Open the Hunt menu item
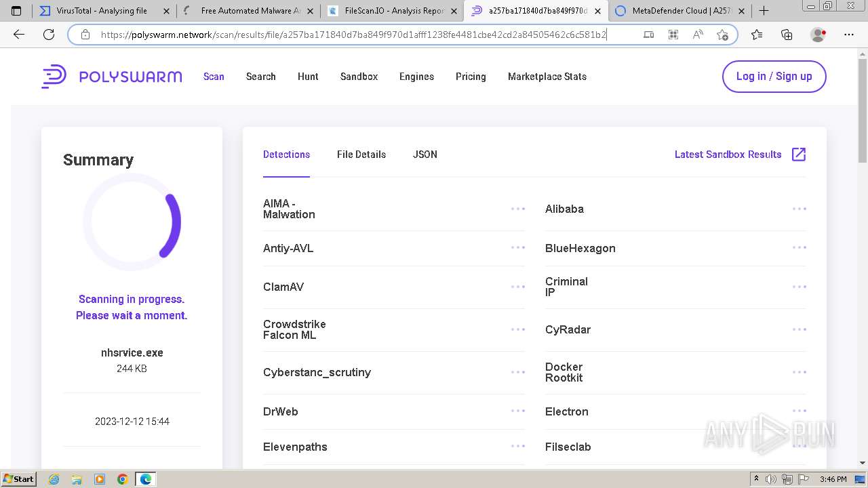868x488 pixels. point(308,77)
